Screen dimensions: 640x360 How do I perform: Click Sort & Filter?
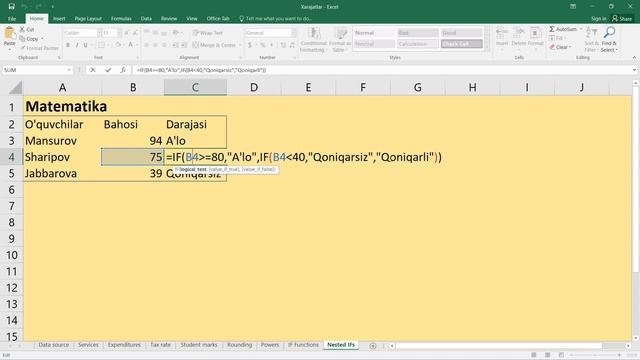591,40
